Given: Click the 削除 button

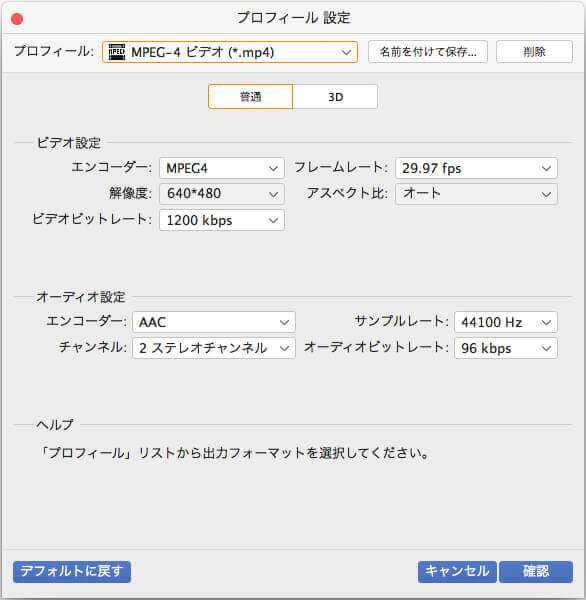Looking at the screenshot, I should click(534, 52).
